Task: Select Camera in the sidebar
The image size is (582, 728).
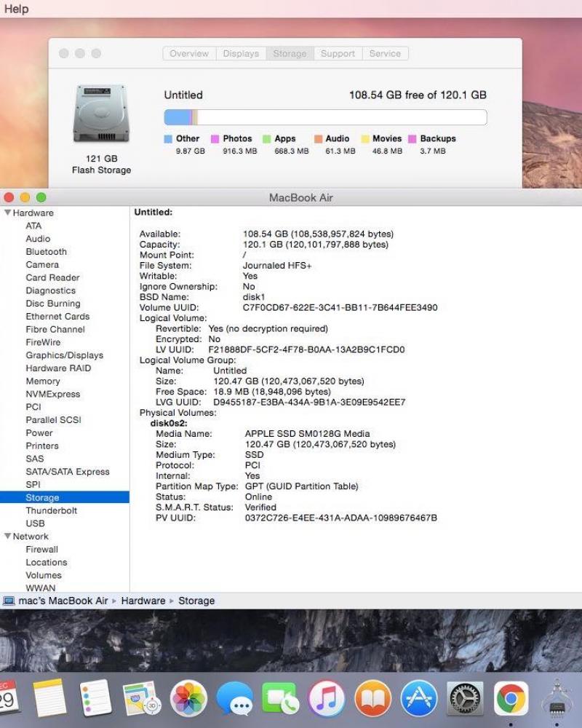Action: (x=42, y=265)
